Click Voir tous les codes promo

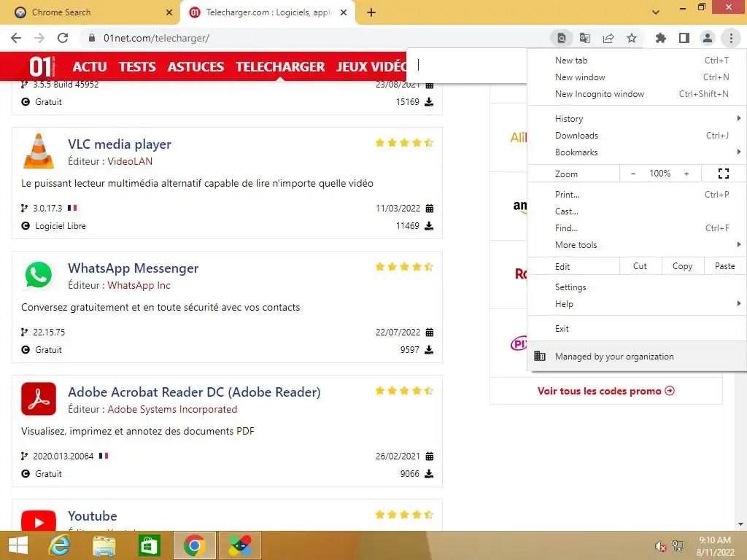(x=606, y=391)
